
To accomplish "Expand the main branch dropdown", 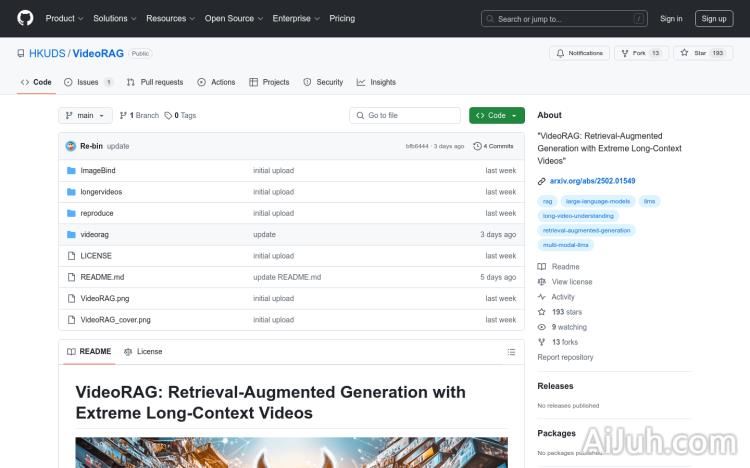I will tap(85, 115).
